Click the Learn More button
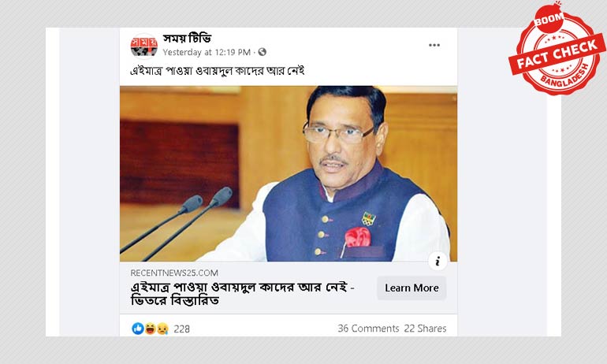This screenshot has height=364, width=607. click(x=411, y=288)
